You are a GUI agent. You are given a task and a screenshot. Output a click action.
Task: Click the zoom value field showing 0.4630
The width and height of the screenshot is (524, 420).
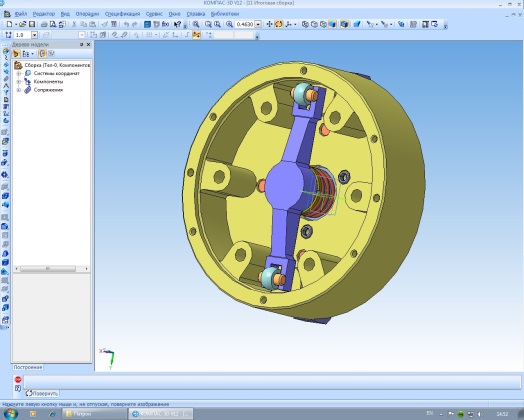tap(245, 24)
